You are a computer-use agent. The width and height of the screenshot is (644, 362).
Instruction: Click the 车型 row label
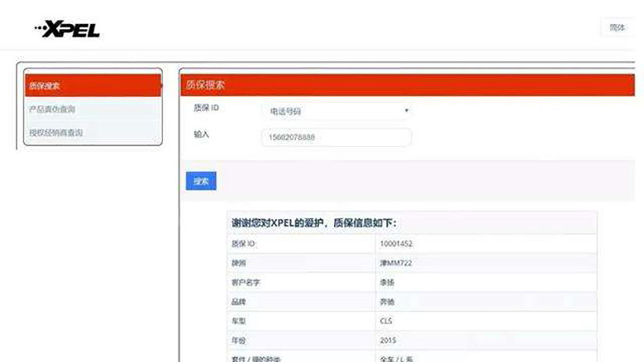tap(239, 321)
